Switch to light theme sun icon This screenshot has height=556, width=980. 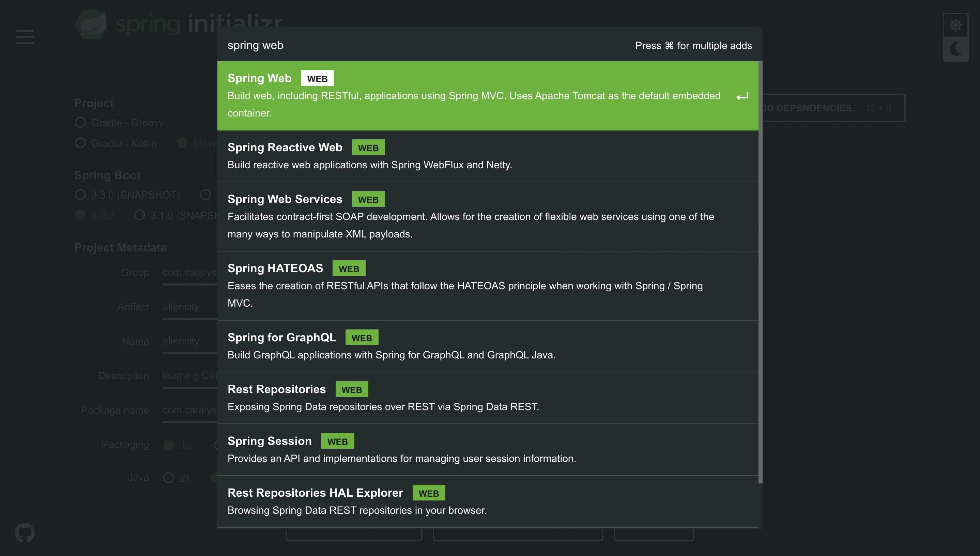click(x=955, y=25)
